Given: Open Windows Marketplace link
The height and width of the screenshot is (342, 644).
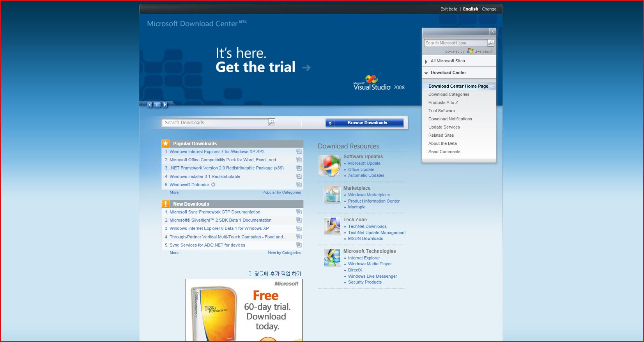Looking at the screenshot, I should (369, 195).
